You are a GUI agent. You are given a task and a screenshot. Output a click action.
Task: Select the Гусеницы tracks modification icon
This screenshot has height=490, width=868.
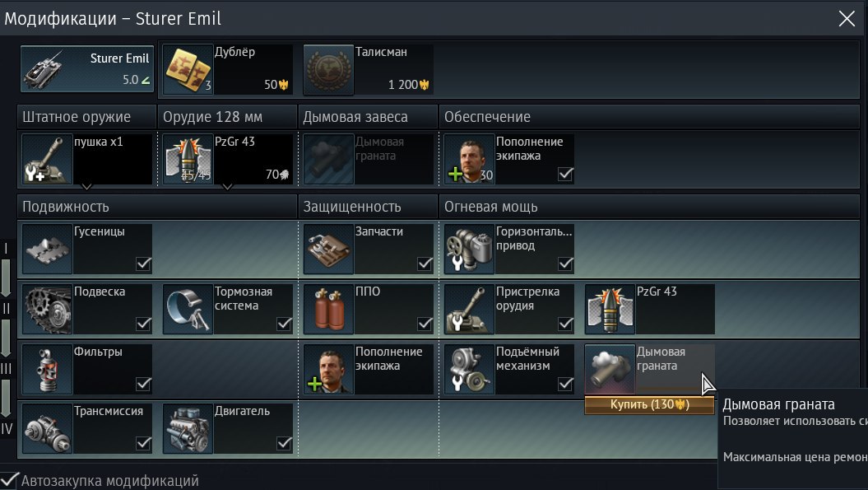[x=47, y=249]
